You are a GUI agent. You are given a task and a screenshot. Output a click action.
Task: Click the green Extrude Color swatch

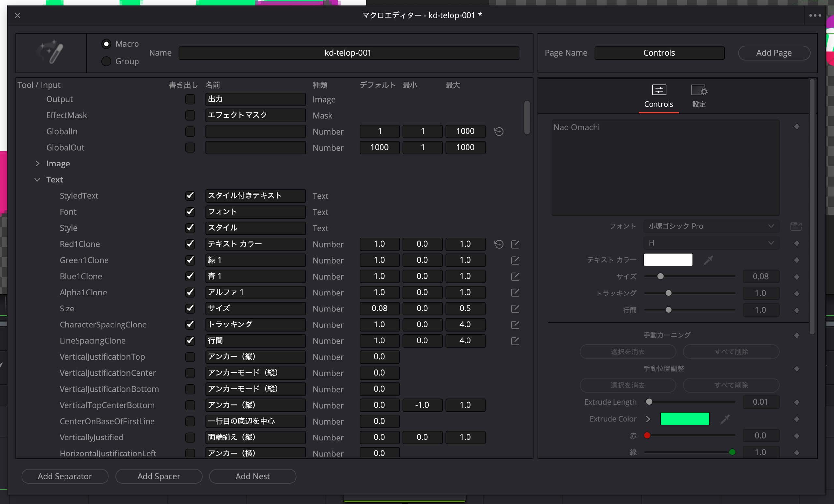click(685, 419)
